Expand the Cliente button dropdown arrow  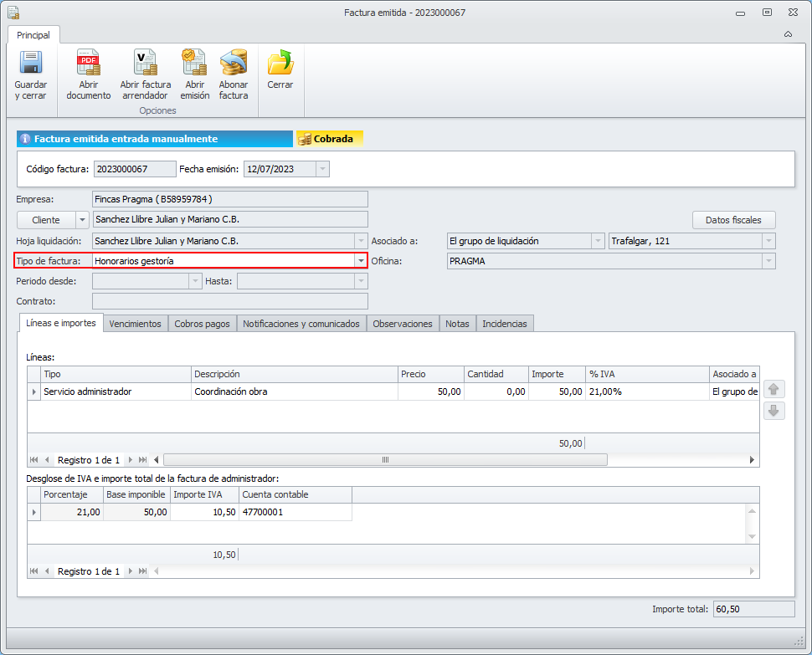[82, 220]
